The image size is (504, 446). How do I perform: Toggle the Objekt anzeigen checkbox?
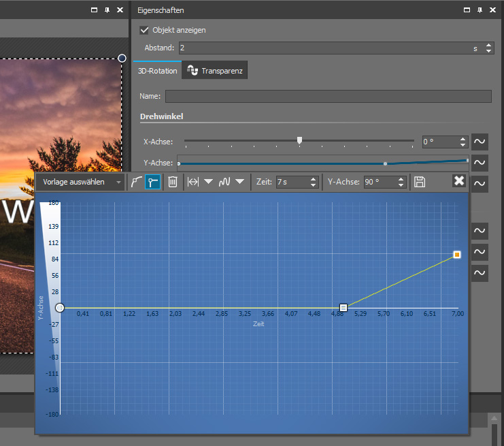[x=144, y=30]
